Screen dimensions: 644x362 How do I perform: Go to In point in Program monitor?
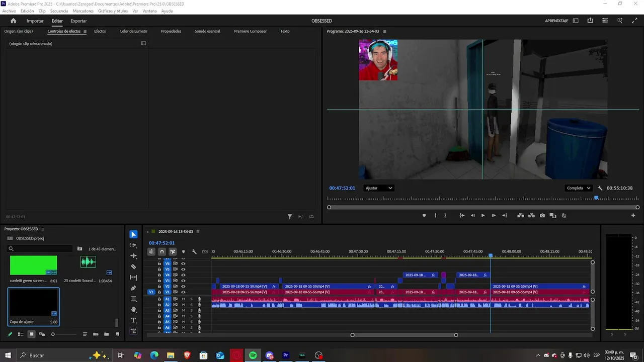pyautogui.click(x=462, y=216)
